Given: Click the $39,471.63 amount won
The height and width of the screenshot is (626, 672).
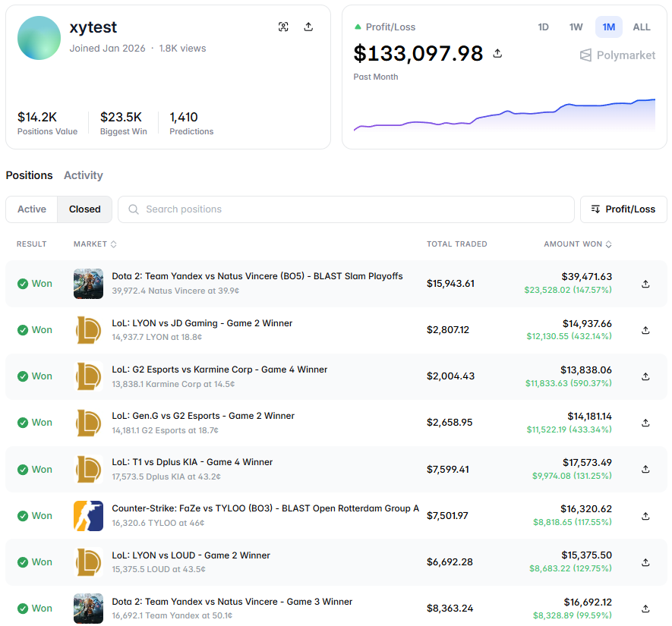Looking at the screenshot, I should click(x=587, y=277).
